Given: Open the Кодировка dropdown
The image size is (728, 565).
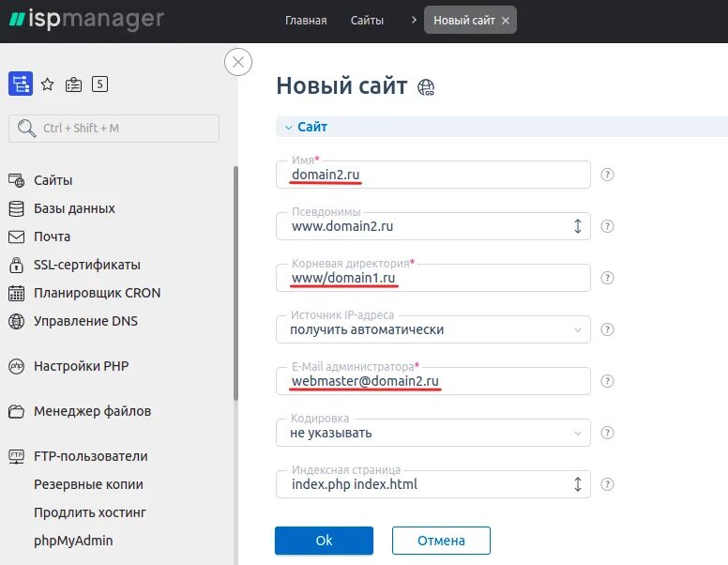Looking at the screenshot, I should click(433, 433).
